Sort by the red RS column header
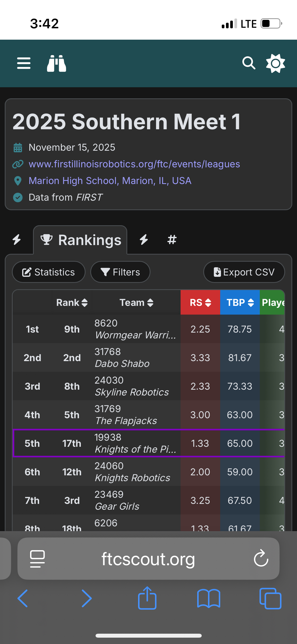297x644 pixels. 200,302
